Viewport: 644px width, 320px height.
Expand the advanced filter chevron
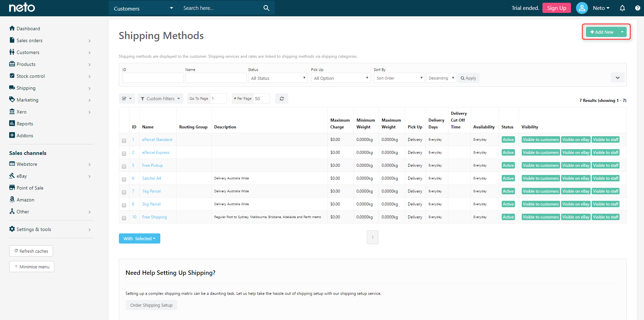(x=618, y=78)
